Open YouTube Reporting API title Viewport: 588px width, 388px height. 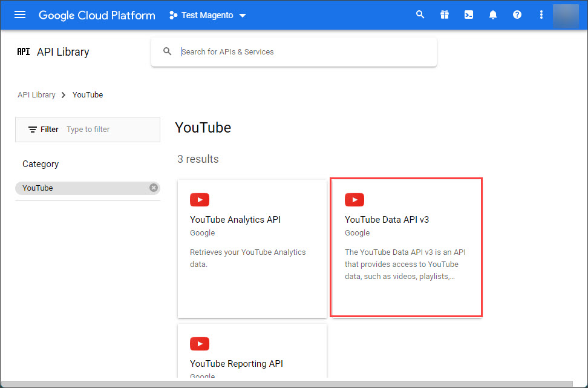coord(237,364)
